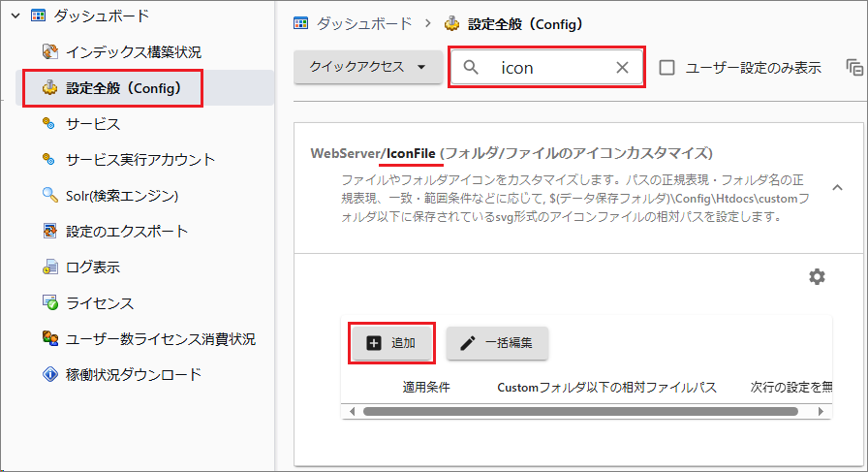Open Solr(検索エンジン) from the sidebar
Viewport: 868px width, 472px height.
[x=123, y=195]
